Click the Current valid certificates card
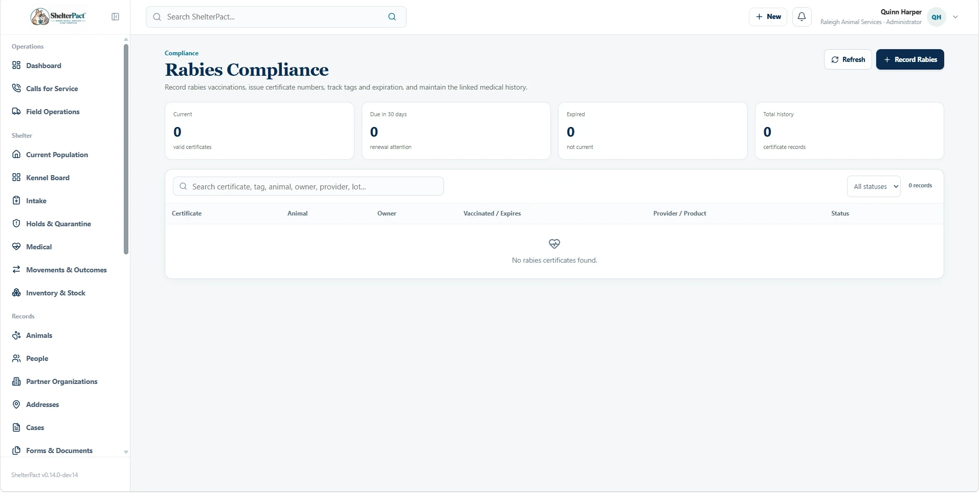Viewport: 980px width, 493px height. 259,131
